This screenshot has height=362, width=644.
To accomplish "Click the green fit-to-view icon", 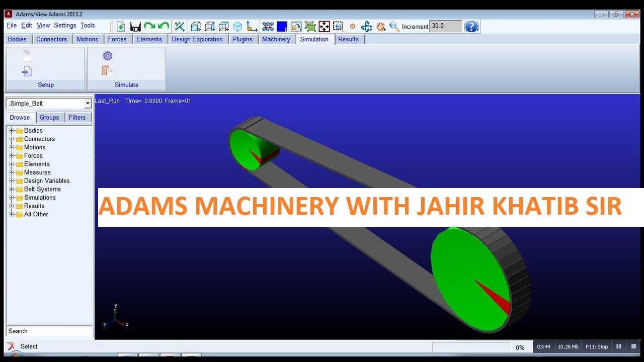I will coord(310,27).
